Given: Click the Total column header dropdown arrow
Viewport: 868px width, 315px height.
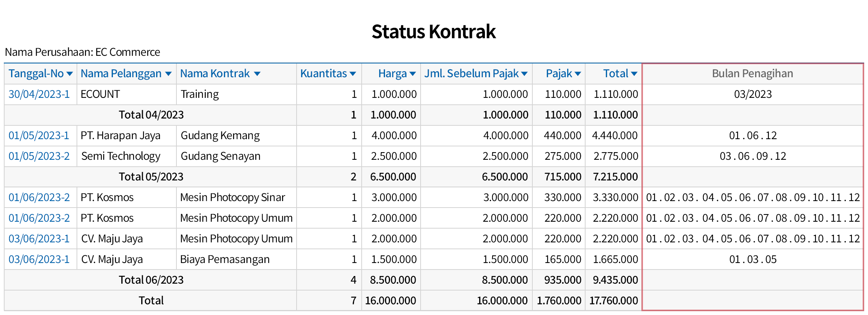Looking at the screenshot, I should click(634, 74).
